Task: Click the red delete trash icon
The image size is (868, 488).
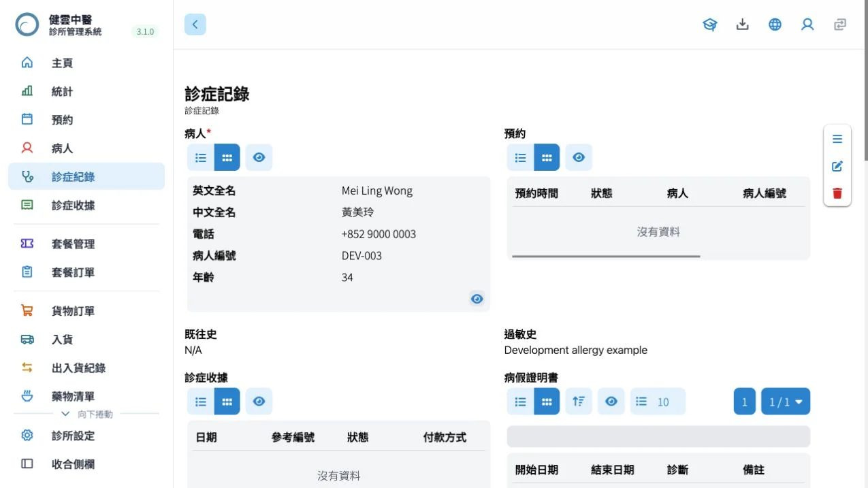Action: pyautogui.click(x=837, y=193)
